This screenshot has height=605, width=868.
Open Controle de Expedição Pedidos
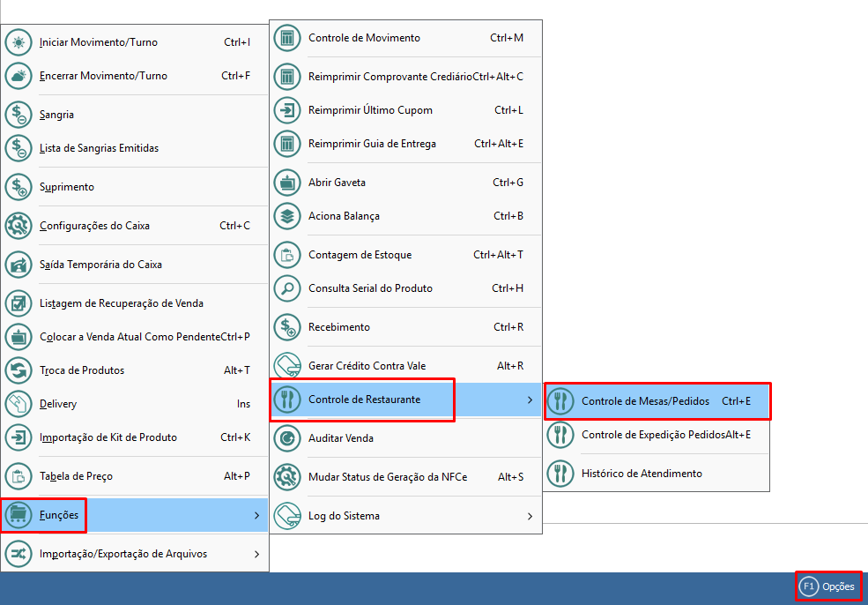click(652, 435)
